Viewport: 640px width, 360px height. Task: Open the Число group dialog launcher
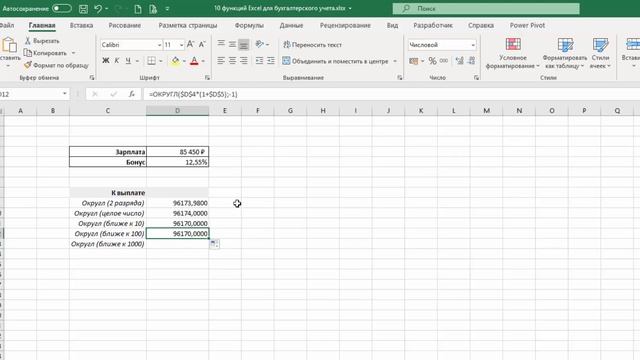[x=476, y=78]
